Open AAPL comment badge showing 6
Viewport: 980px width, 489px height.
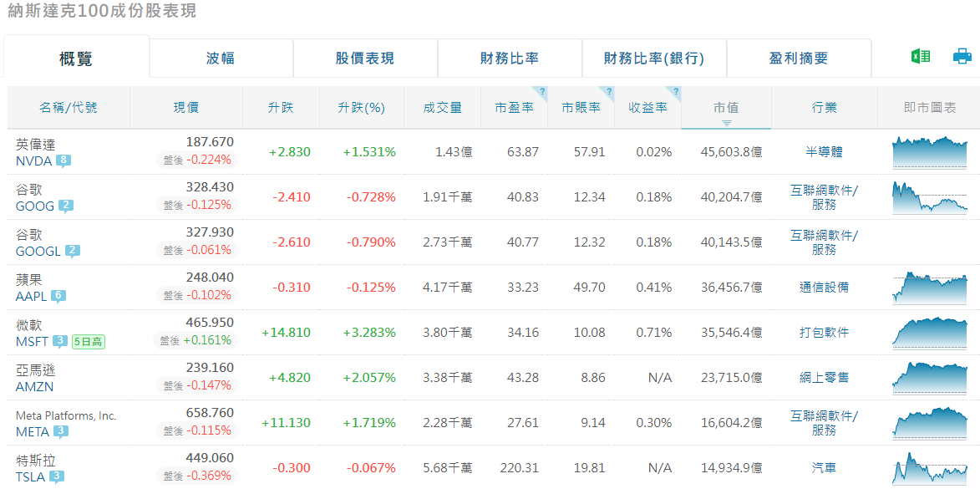pyautogui.click(x=58, y=296)
